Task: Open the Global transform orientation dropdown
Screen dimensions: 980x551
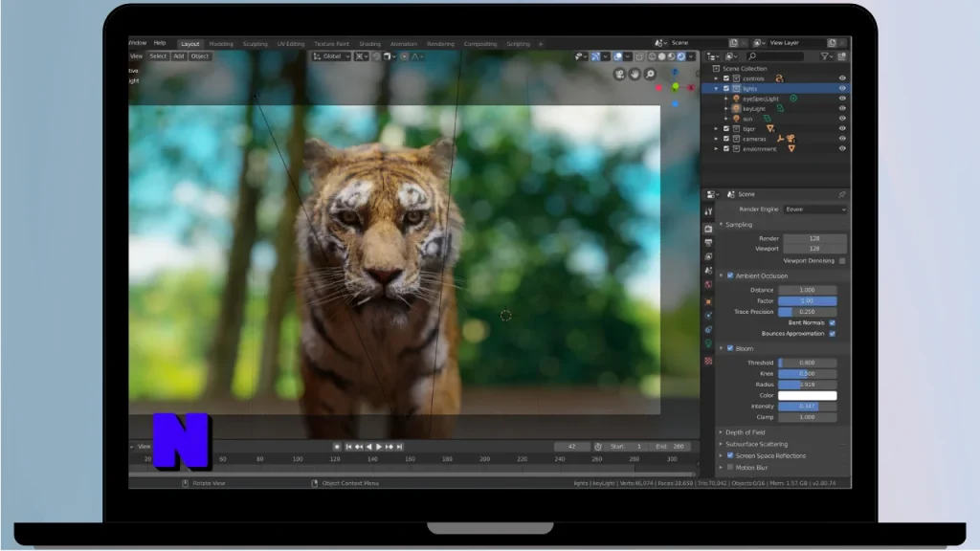Action: pos(331,56)
